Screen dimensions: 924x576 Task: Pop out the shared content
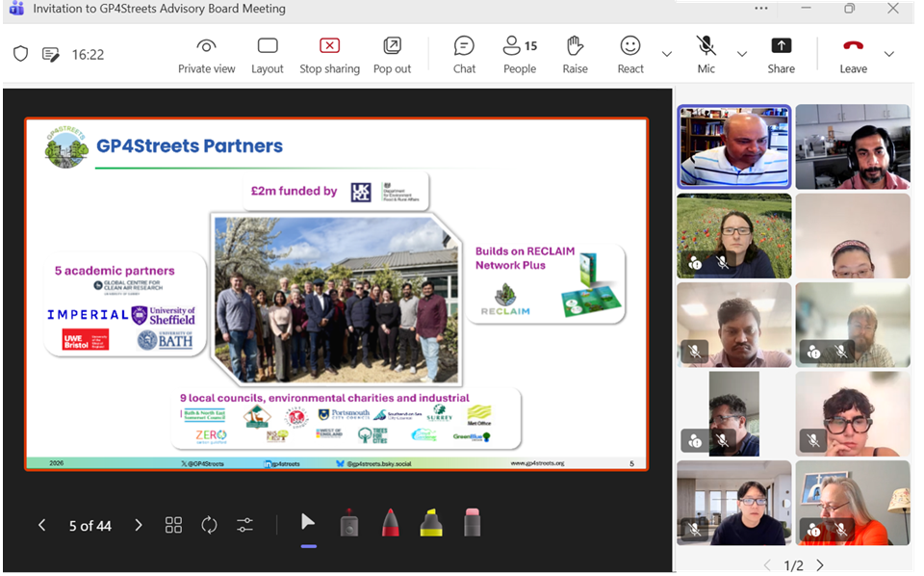pyautogui.click(x=392, y=56)
